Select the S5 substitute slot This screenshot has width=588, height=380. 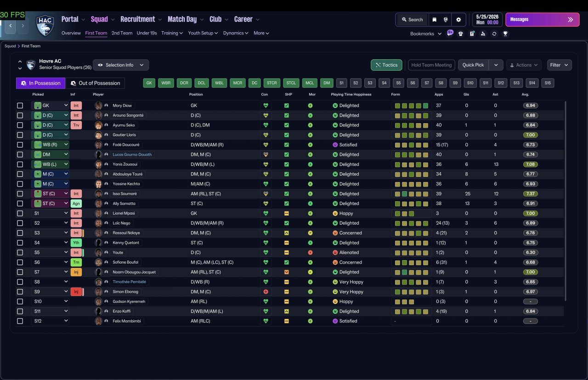pyautogui.click(x=398, y=83)
